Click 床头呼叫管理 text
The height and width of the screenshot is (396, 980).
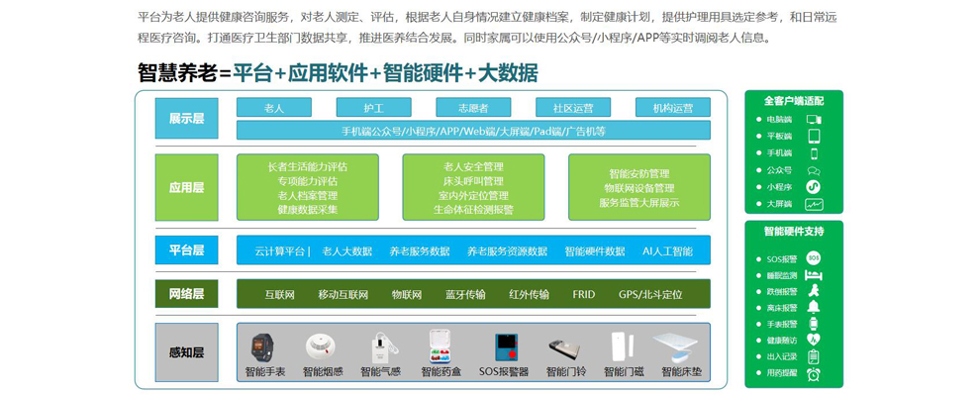pyautogui.click(x=473, y=181)
